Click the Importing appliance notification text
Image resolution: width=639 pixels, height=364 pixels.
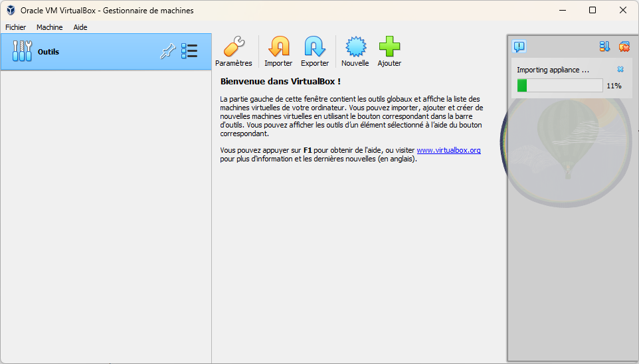(553, 70)
